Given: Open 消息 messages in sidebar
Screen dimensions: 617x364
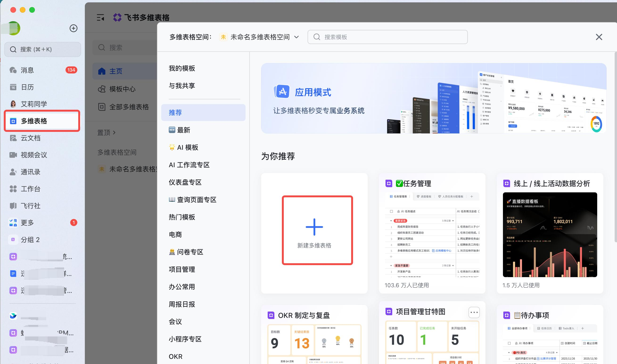Looking at the screenshot, I should [x=27, y=70].
